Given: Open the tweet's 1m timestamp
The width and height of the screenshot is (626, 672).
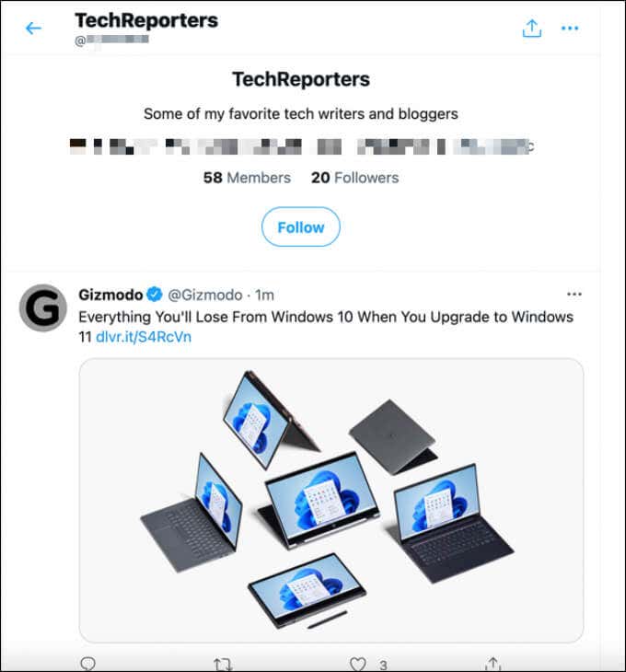Looking at the screenshot, I should [x=264, y=295].
